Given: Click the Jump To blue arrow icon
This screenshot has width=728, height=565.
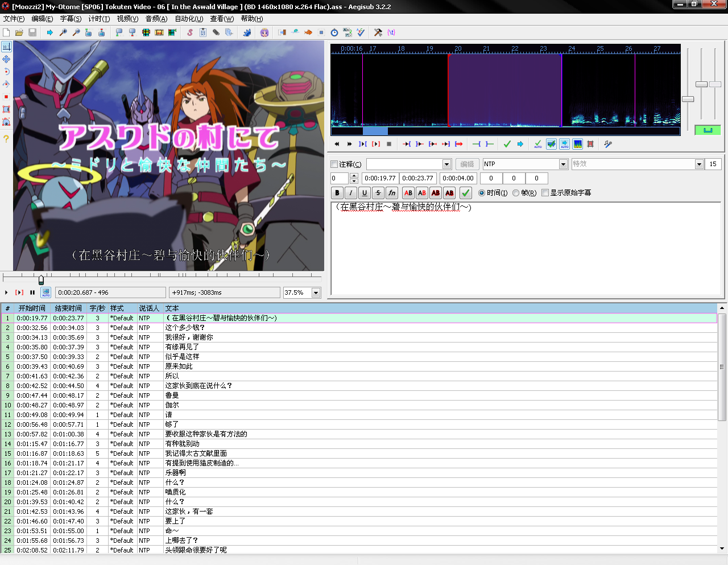Looking at the screenshot, I should (49, 32).
